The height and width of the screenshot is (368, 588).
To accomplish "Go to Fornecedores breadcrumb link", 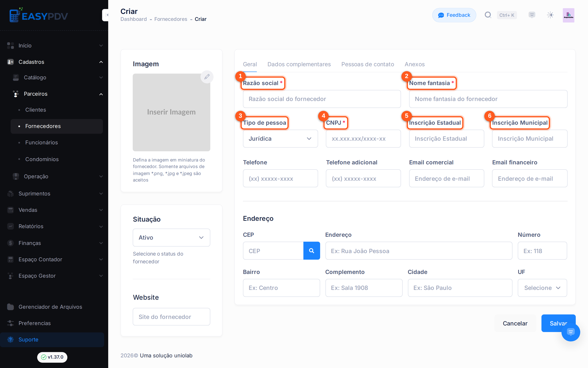I will click(171, 19).
